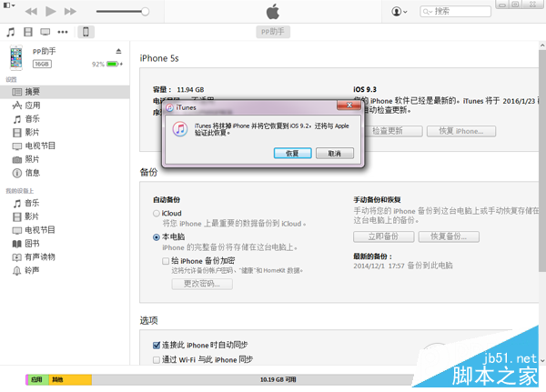Click the vertical scrollbar
The image size is (546, 392).
click(542, 160)
